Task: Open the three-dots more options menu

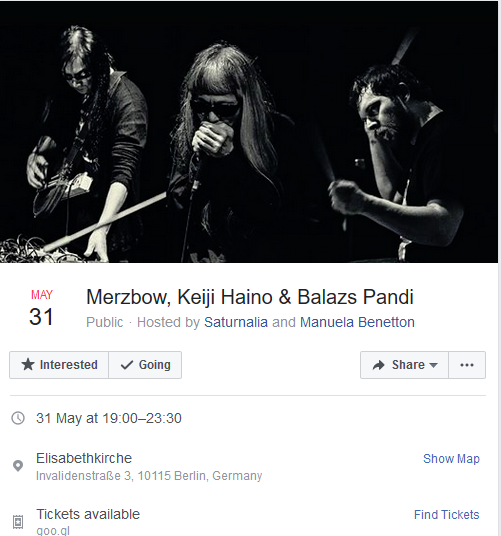Action: 467,365
